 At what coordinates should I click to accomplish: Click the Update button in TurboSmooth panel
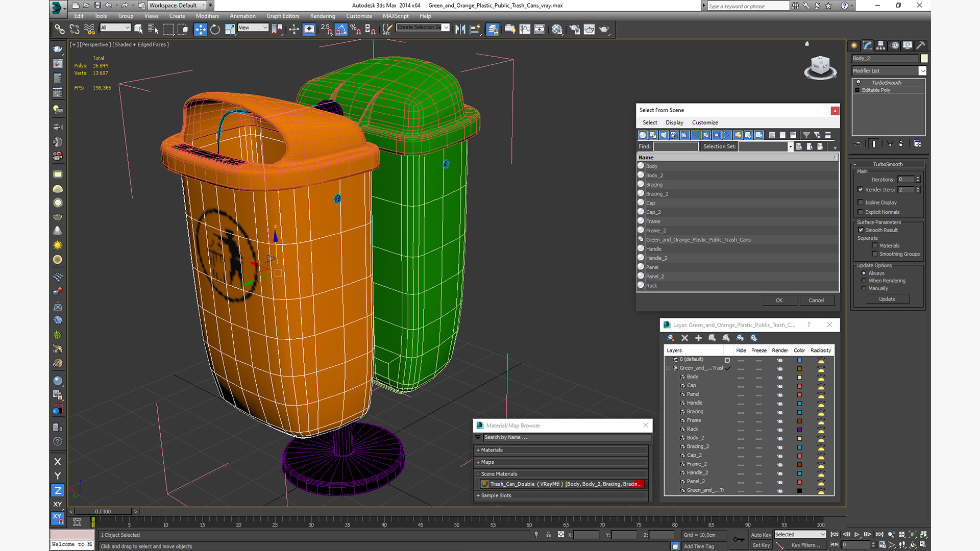click(887, 299)
